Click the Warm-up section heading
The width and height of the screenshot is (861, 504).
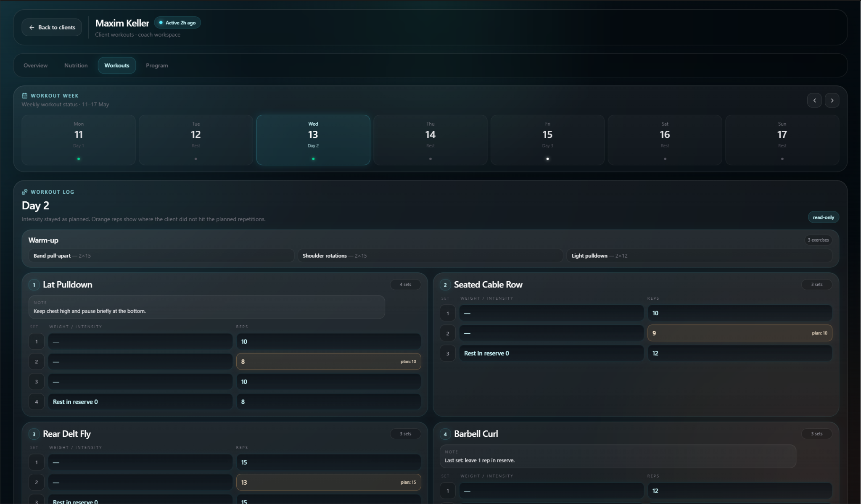pyautogui.click(x=43, y=240)
